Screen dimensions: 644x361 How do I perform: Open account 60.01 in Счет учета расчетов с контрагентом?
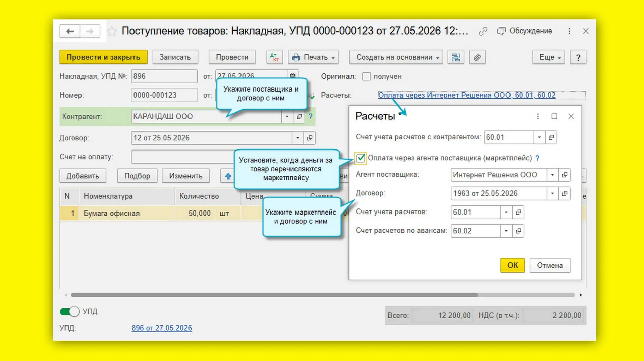[x=551, y=137]
